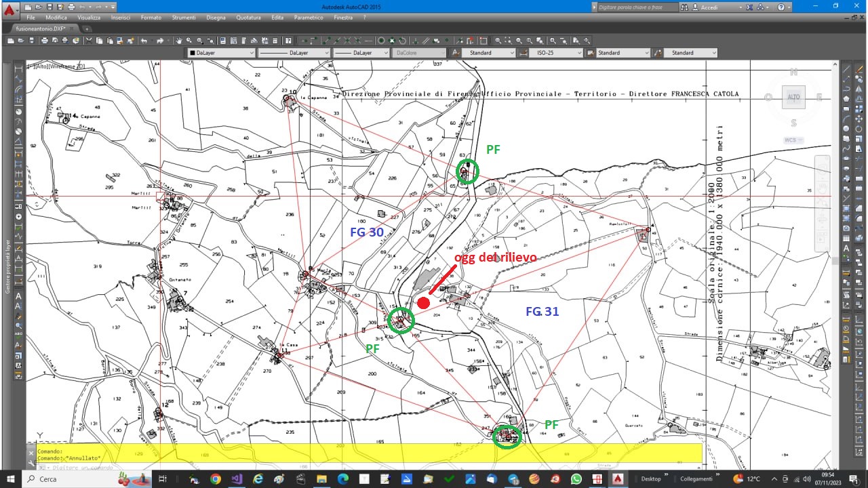Click the Dimension Style icon beside ISO-25

tap(524, 53)
